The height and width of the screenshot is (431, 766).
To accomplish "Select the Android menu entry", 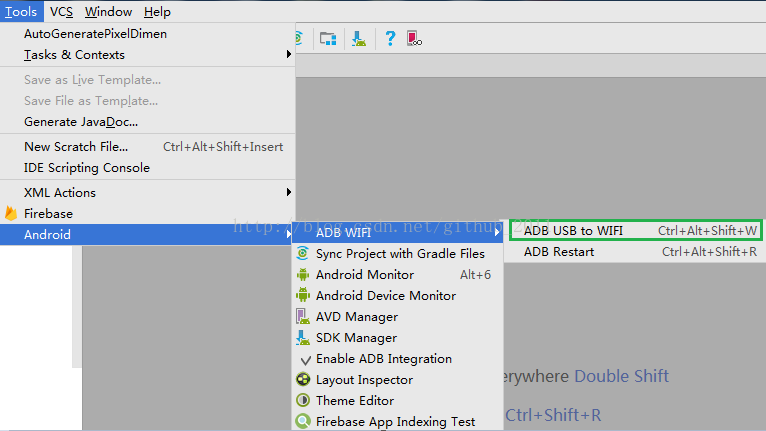I will click(x=148, y=235).
